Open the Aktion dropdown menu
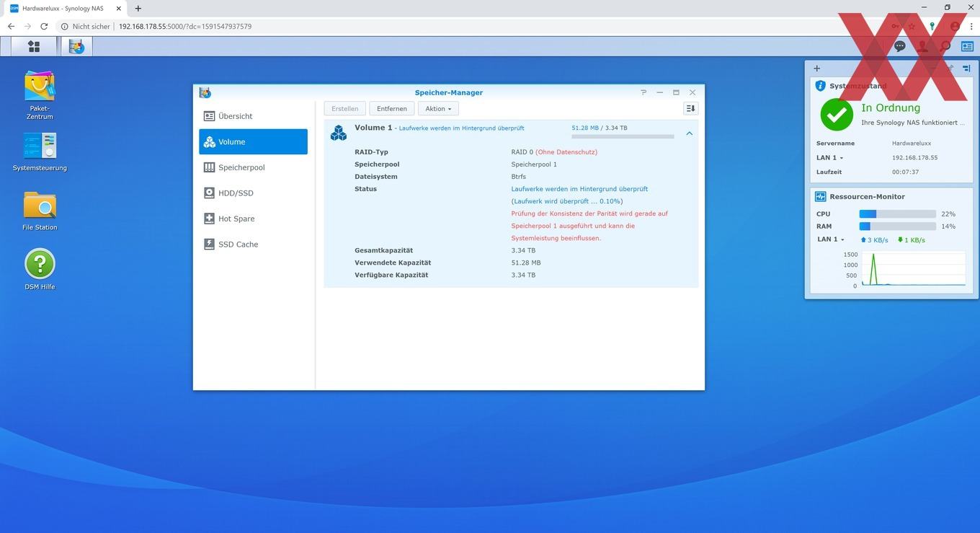 click(438, 109)
